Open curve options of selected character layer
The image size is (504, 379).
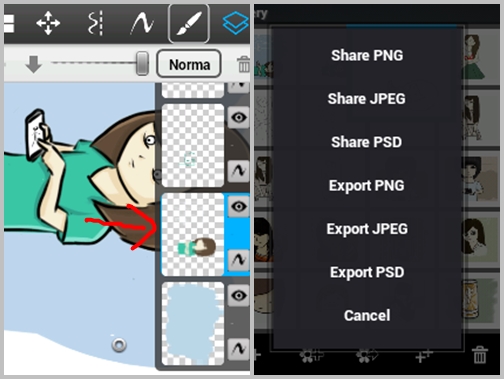[x=238, y=260]
